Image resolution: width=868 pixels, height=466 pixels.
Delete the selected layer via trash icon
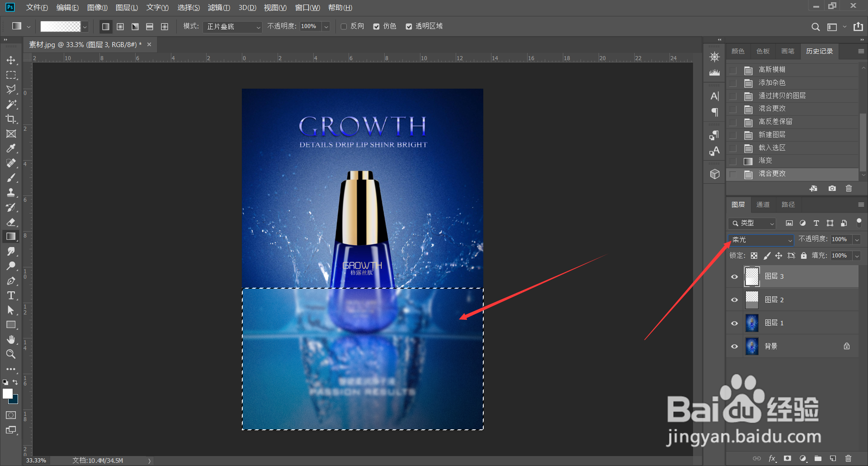[x=848, y=458]
